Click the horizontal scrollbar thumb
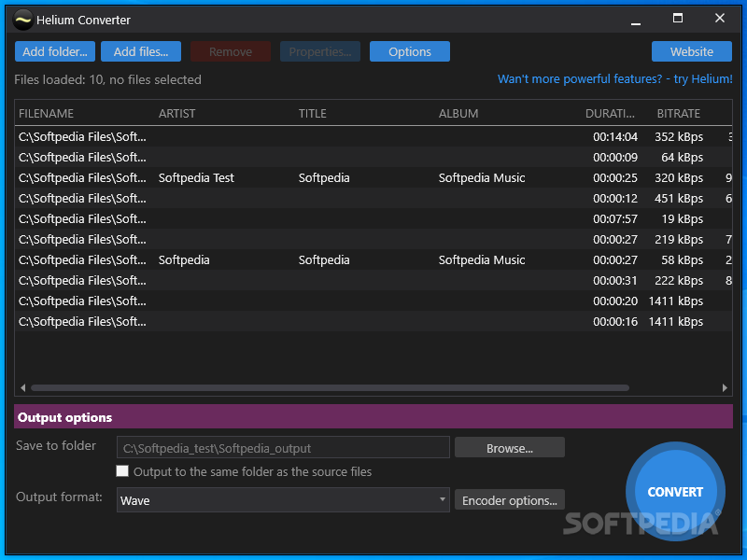The height and width of the screenshot is (560, 747). [329, 387]
